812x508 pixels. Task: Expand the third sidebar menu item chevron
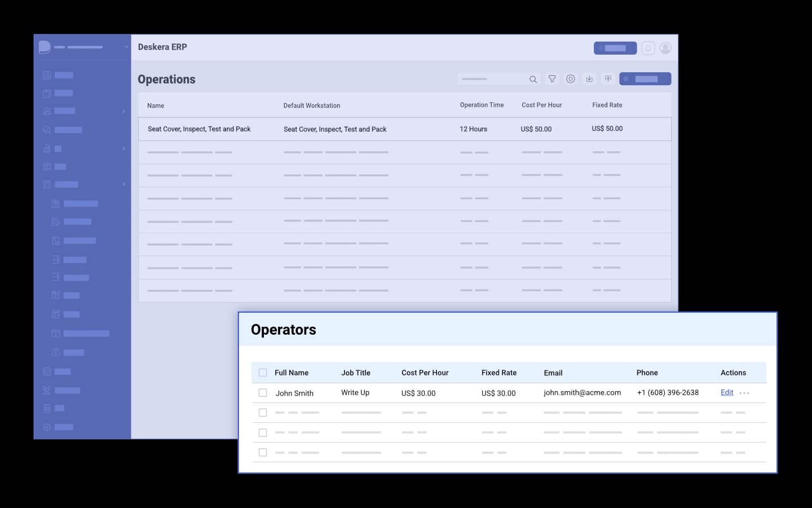click(123, 111)
